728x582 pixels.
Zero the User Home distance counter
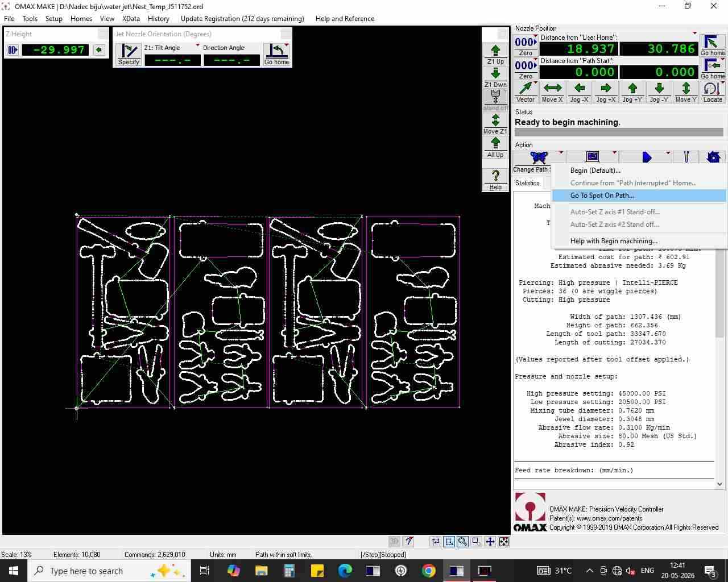(526, 45)
